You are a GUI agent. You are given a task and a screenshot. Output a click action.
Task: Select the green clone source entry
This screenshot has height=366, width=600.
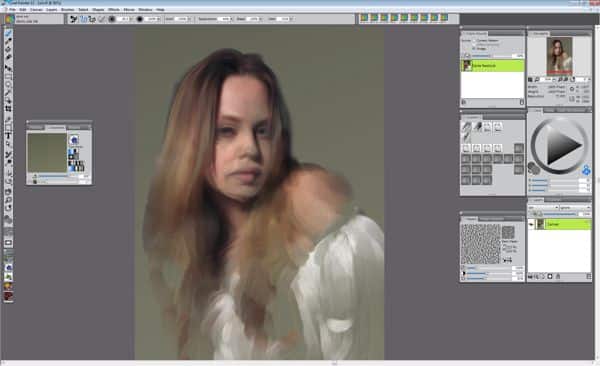click(492, 65)
